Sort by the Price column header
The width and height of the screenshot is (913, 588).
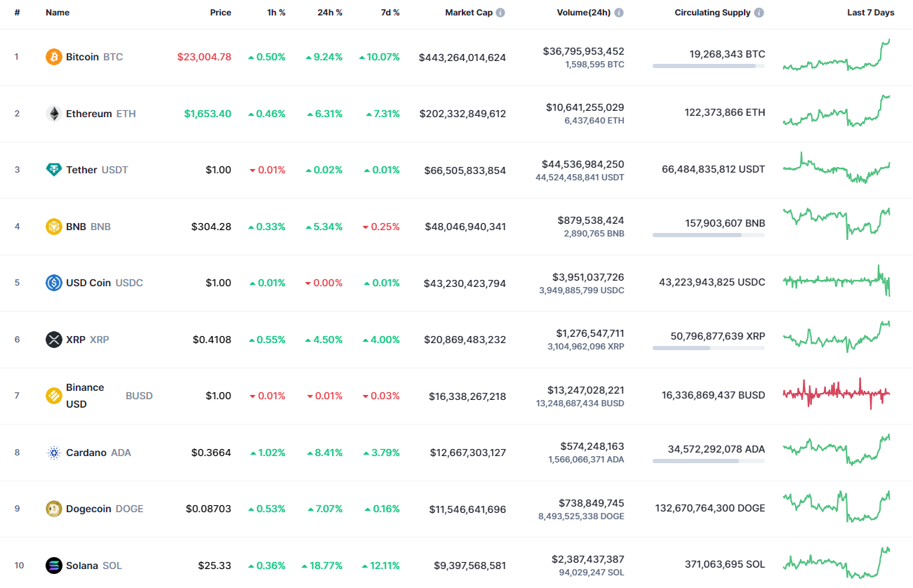[220, 12]
